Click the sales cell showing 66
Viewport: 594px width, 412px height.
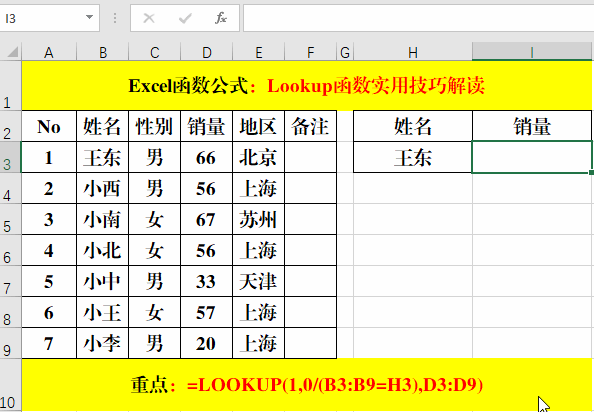tap(206, 157)
